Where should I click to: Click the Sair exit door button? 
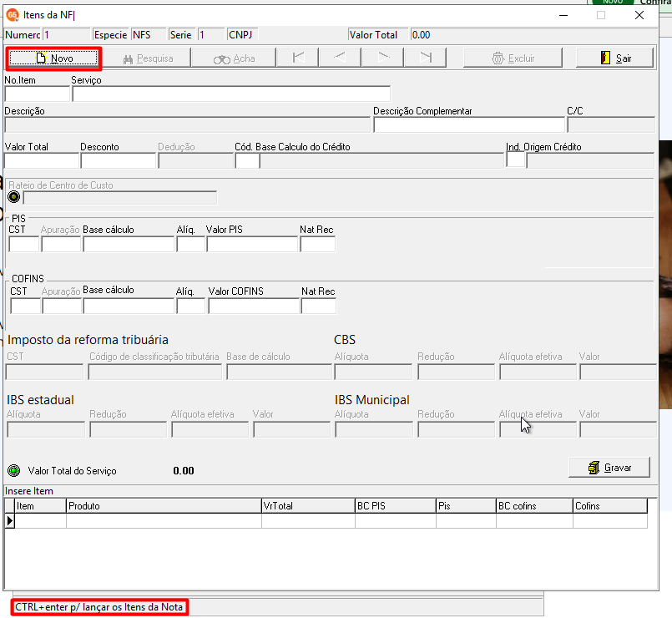[614, 58]
